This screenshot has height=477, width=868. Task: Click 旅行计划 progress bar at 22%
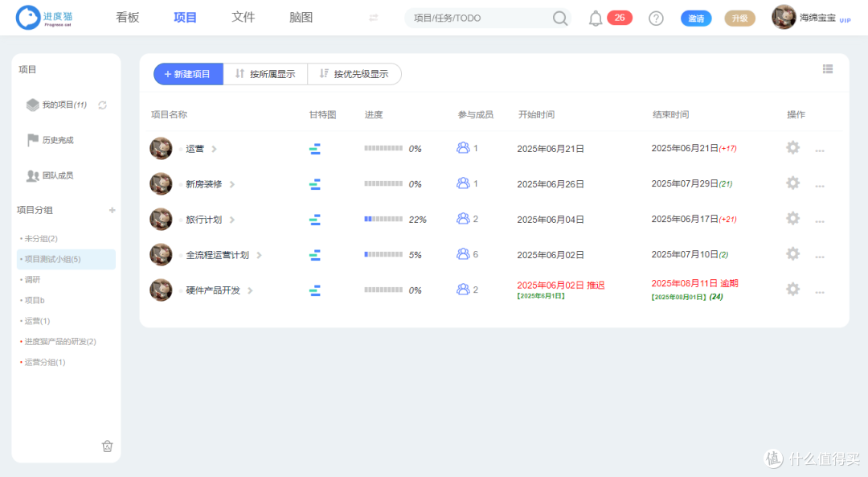click(383, 220)
